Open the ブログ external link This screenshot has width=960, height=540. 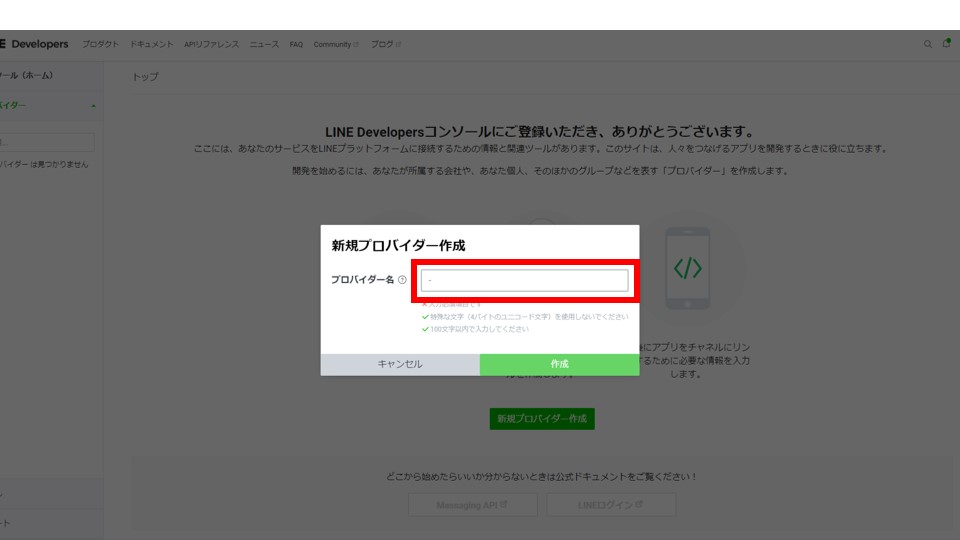(385, 44)
